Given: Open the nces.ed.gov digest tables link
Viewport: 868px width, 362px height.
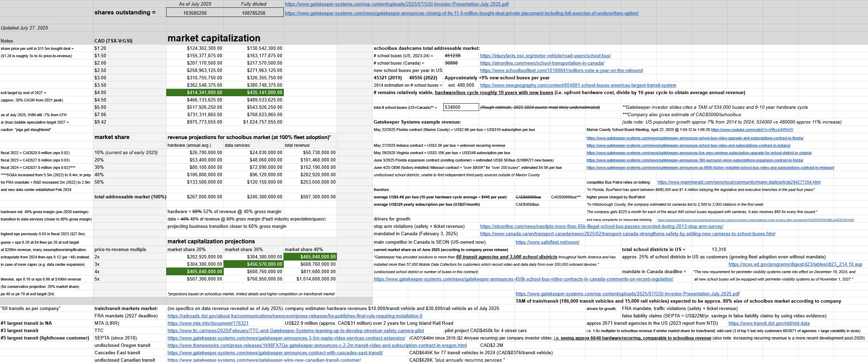Looking at the screenshot, I should (795, 264).
